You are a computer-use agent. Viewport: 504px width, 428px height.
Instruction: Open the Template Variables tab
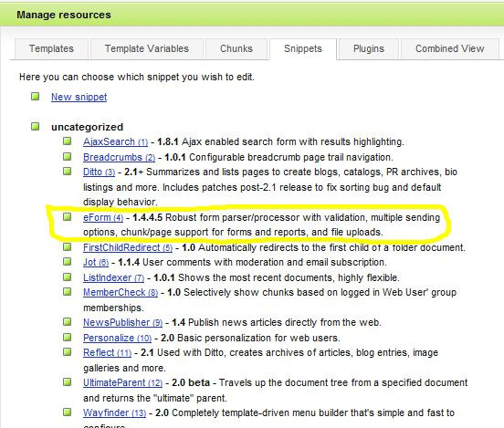(x=147, y=49)
